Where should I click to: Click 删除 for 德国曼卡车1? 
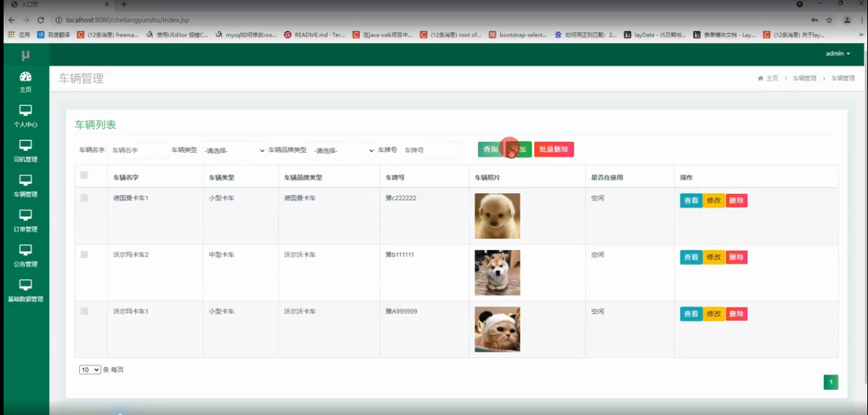click(736, 200)
